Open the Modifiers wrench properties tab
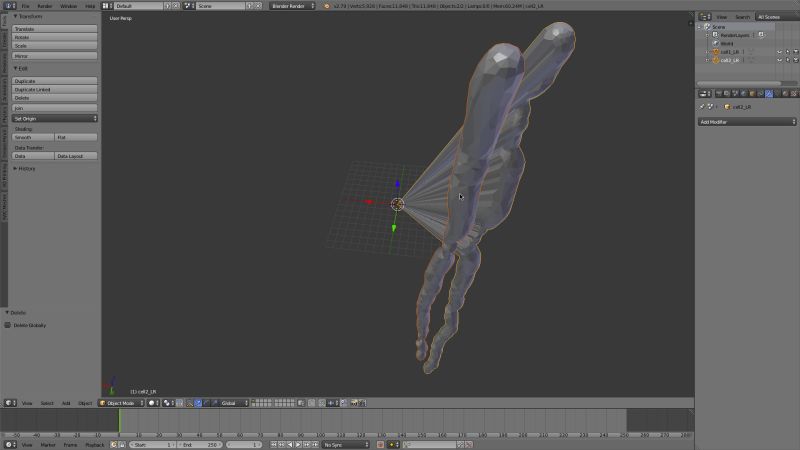This screenshot has height=450, width=800. point(769,94)
